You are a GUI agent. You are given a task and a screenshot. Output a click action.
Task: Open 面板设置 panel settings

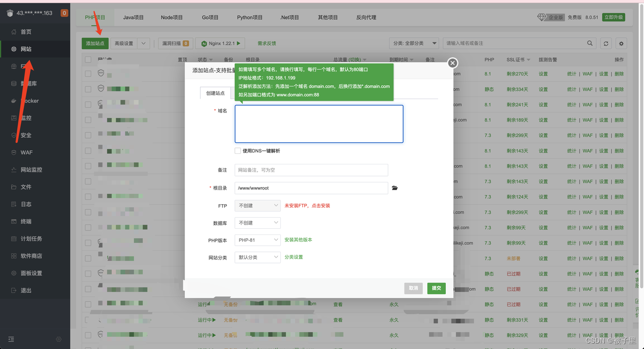point(31,273)
